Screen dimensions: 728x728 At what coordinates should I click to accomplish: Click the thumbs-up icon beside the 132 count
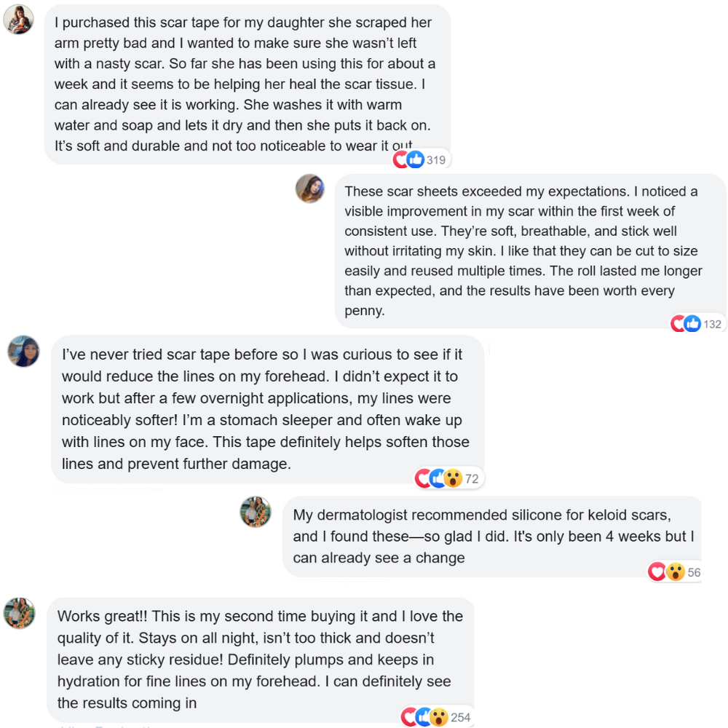pyautogui.click(x=692, y=323)
